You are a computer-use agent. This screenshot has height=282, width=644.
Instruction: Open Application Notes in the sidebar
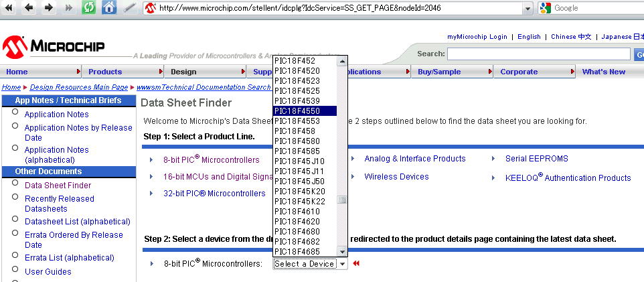[57, 115]
